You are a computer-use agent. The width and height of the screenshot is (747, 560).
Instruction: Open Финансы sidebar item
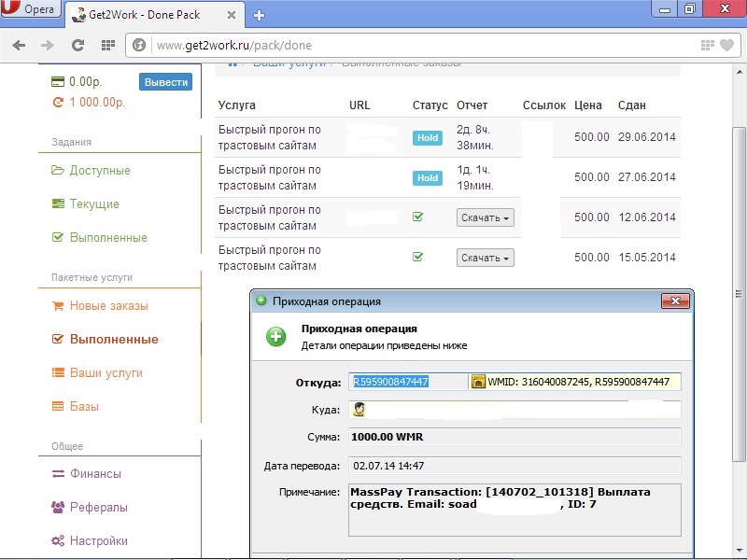coord(95,474)
